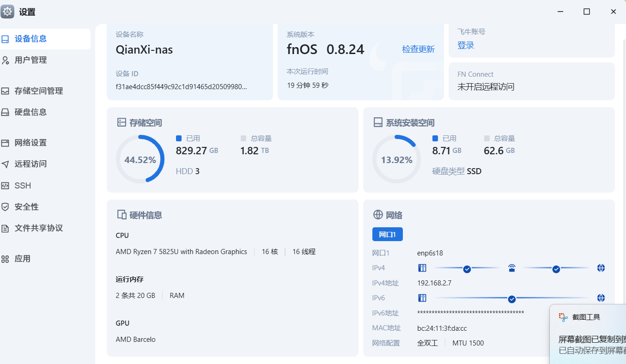Click the 网络 globe heading icon

point(378,215)
